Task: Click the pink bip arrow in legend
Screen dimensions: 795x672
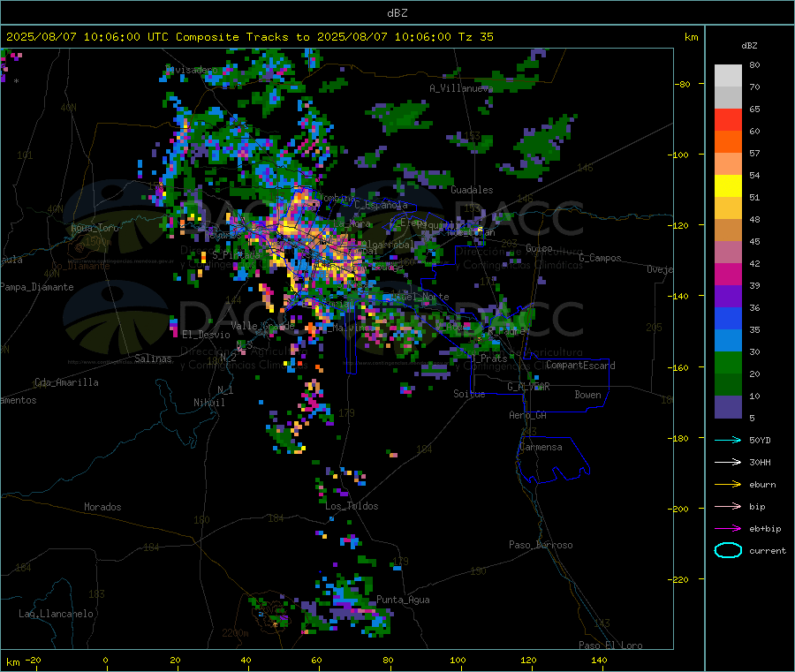Action: point(728,506)
